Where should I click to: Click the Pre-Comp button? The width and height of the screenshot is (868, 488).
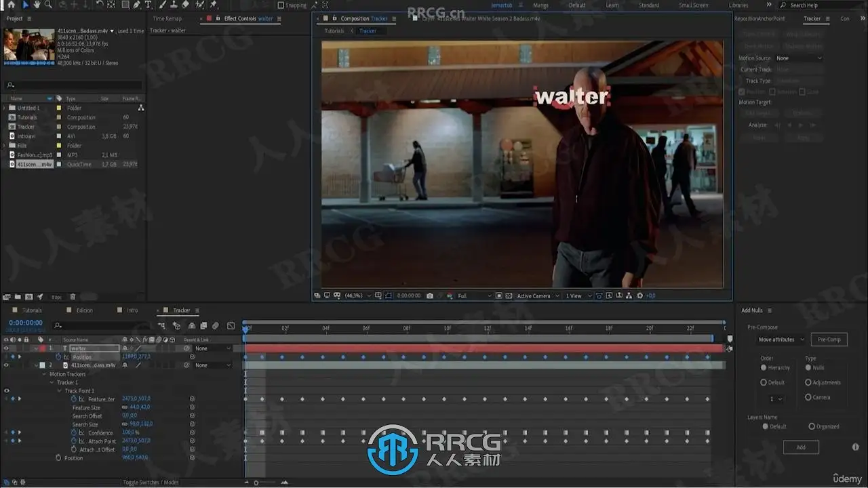point(829,340)
